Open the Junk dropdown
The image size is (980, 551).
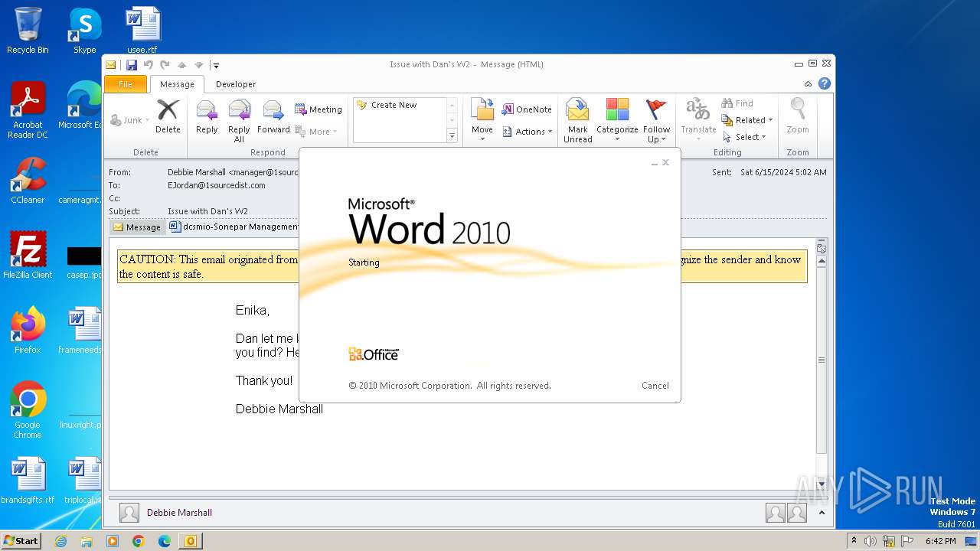[x=130, y=120]
